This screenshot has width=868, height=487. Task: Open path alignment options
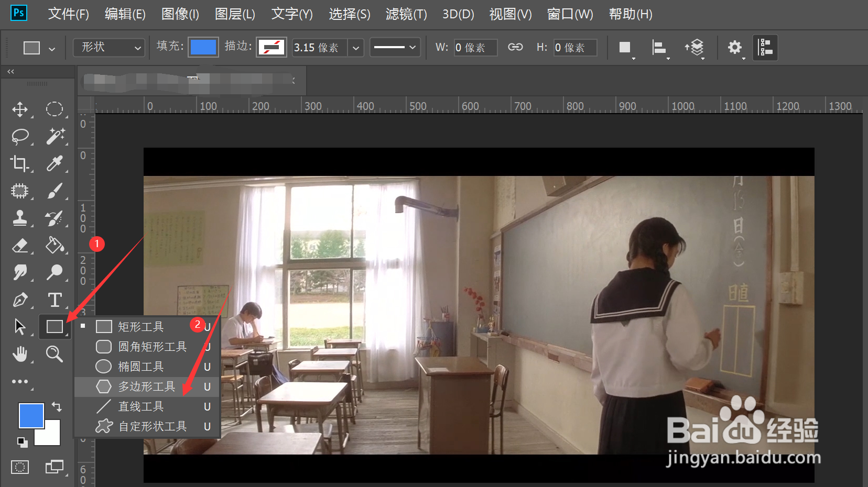[659, 47]
